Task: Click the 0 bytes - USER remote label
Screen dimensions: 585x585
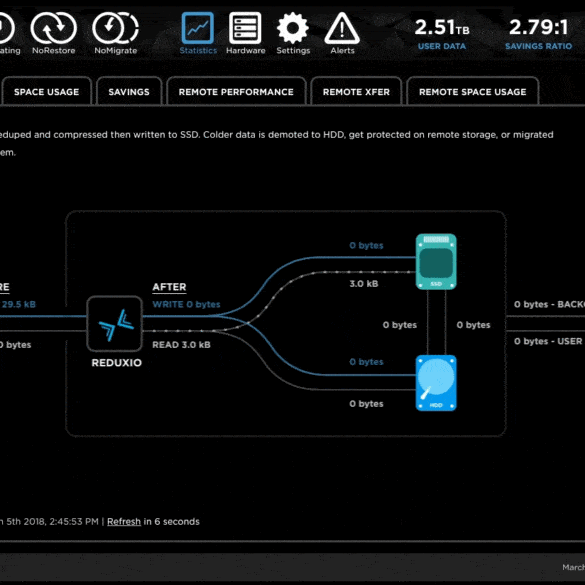Action: 548,341
